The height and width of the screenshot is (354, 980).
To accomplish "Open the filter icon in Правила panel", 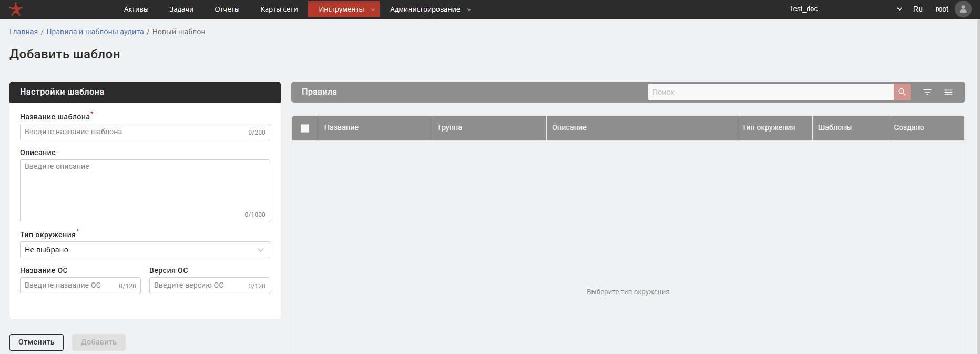I will (927, 92).
